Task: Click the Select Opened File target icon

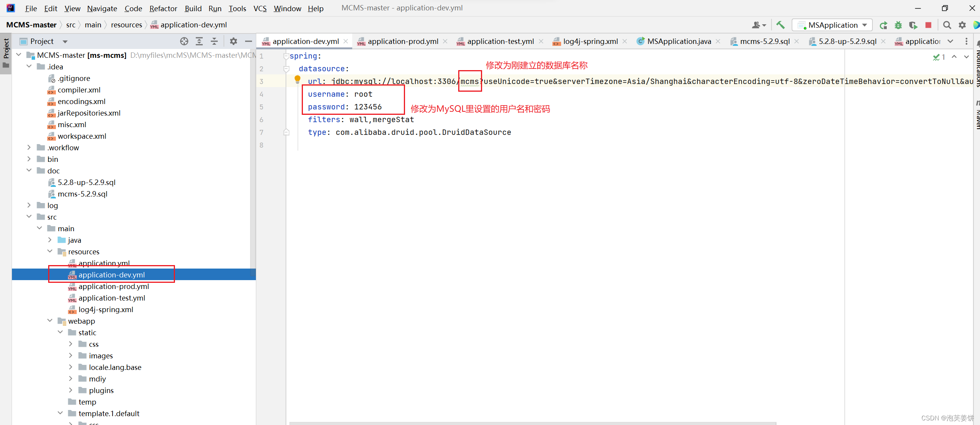Action: click(x=184, y=41)
